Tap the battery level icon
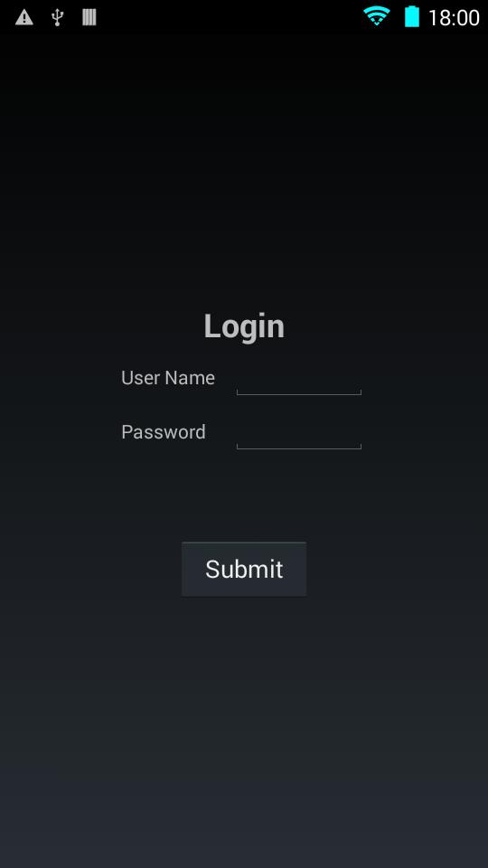Image resolution: width=488 pixels, height=868 pixels. click(x=412, y=16)
